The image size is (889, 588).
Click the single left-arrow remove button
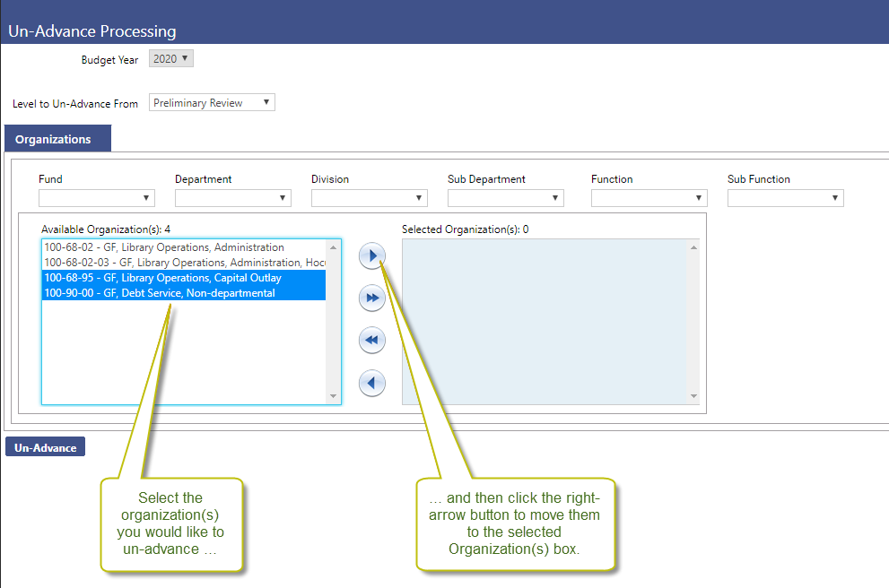pos(371,383)
